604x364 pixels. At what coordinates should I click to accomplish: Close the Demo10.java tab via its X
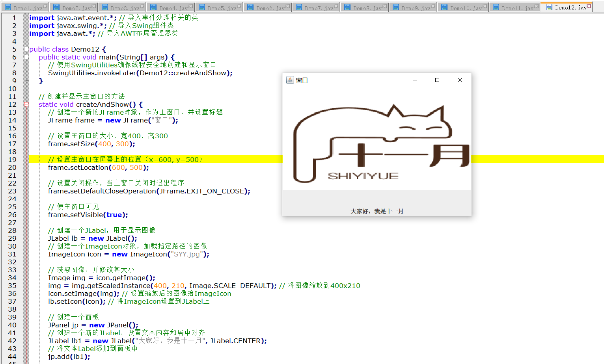point(485,6)
